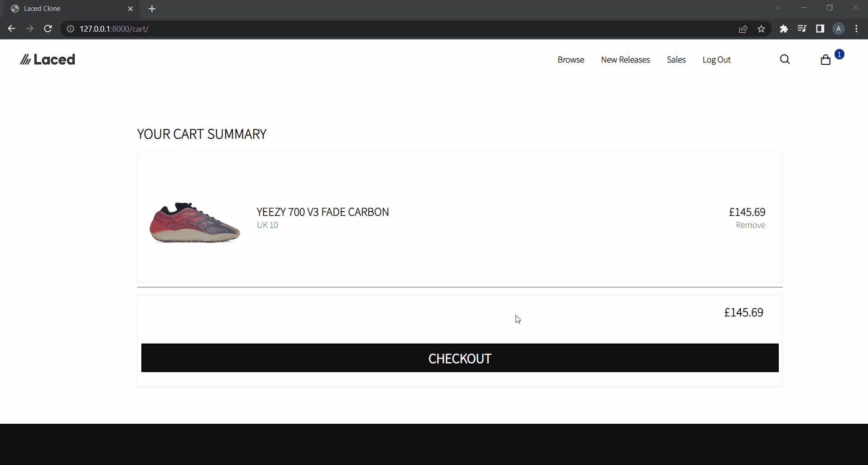Viewport: 868px width, 465px height.
Task: Open the tab search dropdown chevron
Action: [x=778, y=8]
